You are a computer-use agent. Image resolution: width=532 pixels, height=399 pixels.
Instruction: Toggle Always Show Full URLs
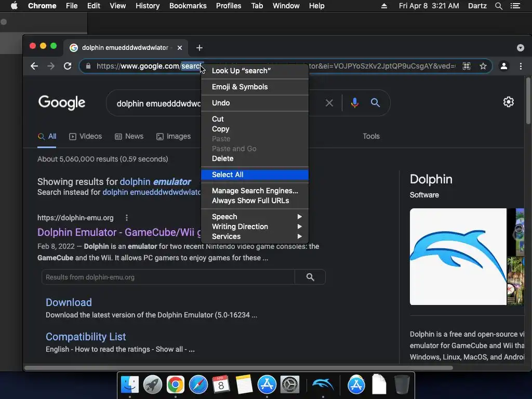[x=255, y=201]
